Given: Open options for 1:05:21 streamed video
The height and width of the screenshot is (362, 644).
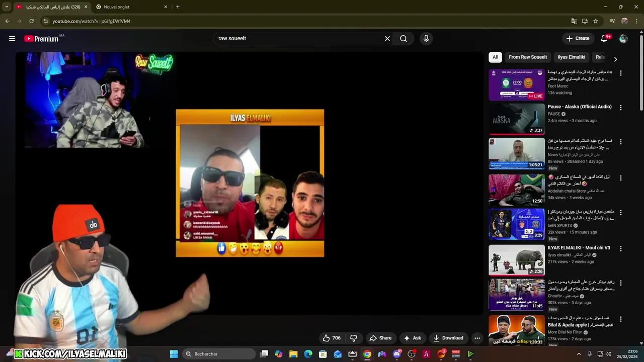Looking at the screenshot, I should 620,142.
